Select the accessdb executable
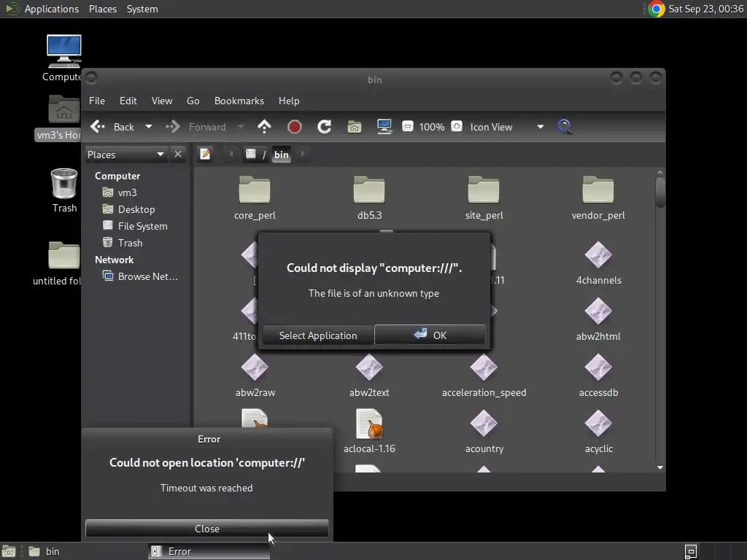This screenshot has height=560, width=747. 598,376
